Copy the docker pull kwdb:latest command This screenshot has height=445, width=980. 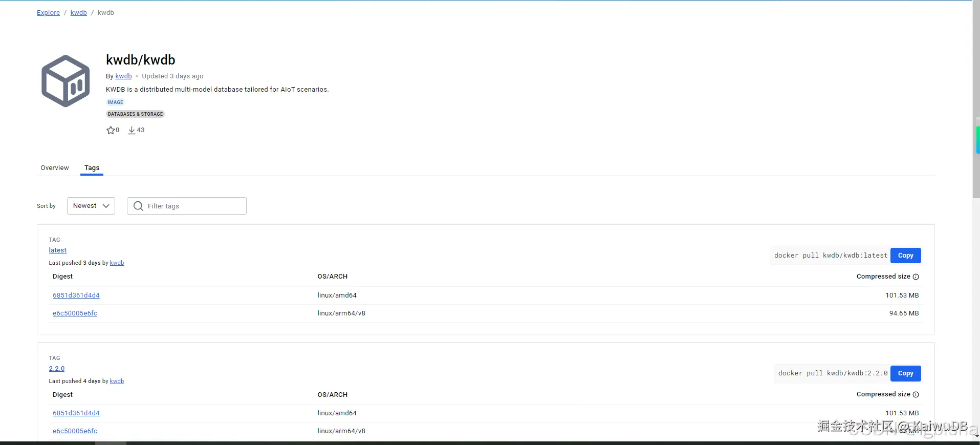[906, 256]
